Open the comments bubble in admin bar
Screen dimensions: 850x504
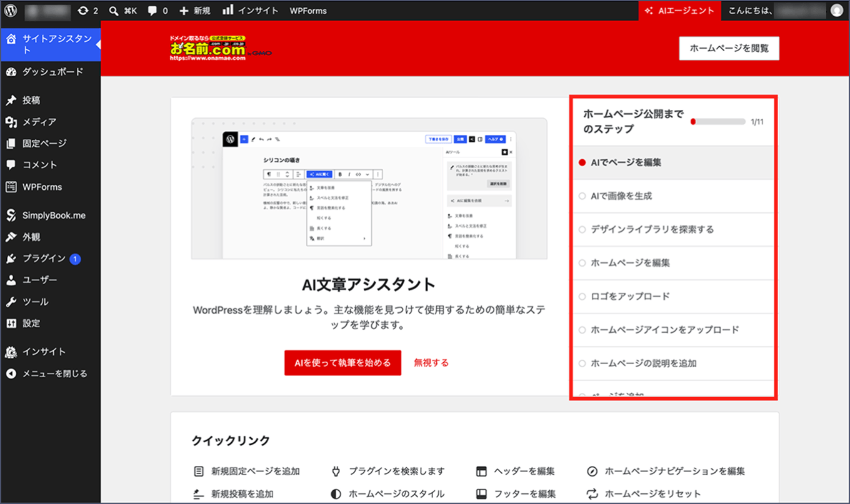pos(152,11)
